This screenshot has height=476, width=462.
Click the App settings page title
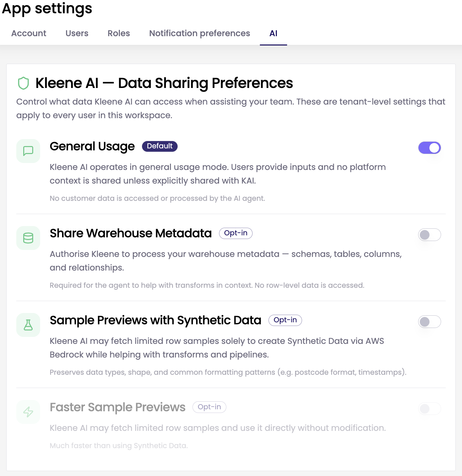coord(47,9)
